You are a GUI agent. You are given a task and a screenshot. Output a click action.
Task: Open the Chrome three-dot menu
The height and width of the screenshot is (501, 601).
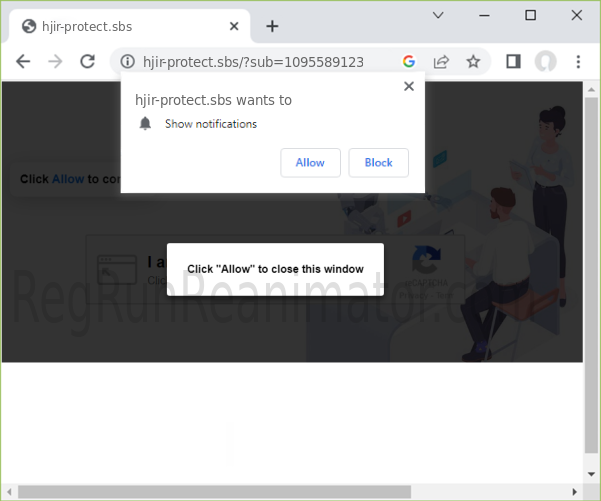pyautogui.click(x=578, y=62)
